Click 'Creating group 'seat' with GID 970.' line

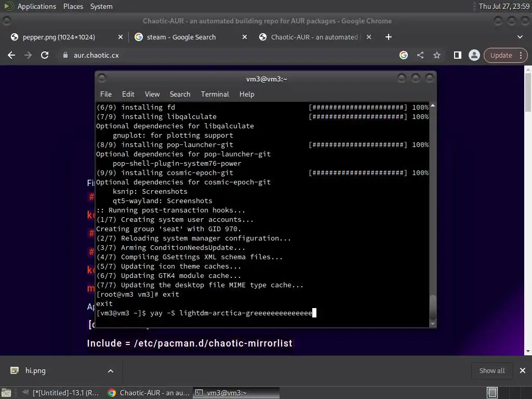tap(169, 229)
